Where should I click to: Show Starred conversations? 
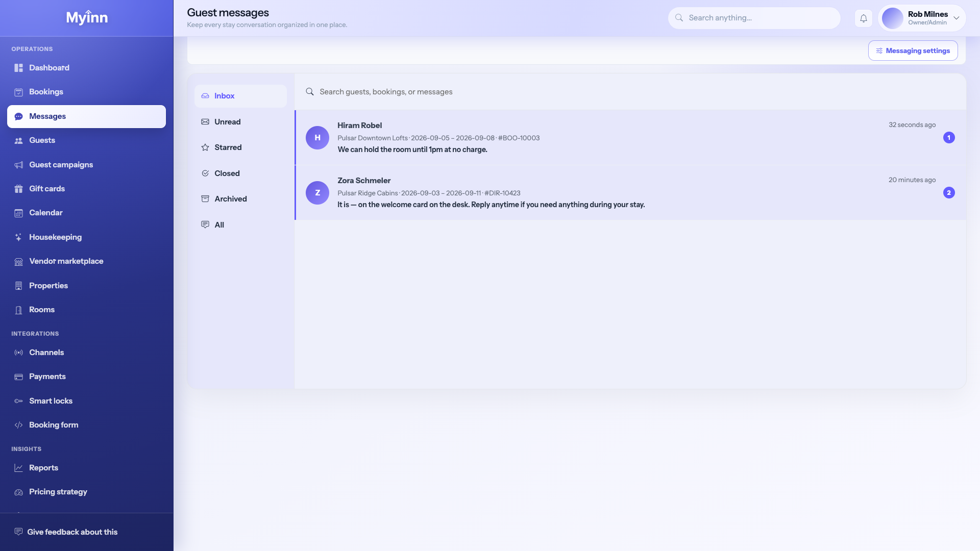tap(240, 147)
